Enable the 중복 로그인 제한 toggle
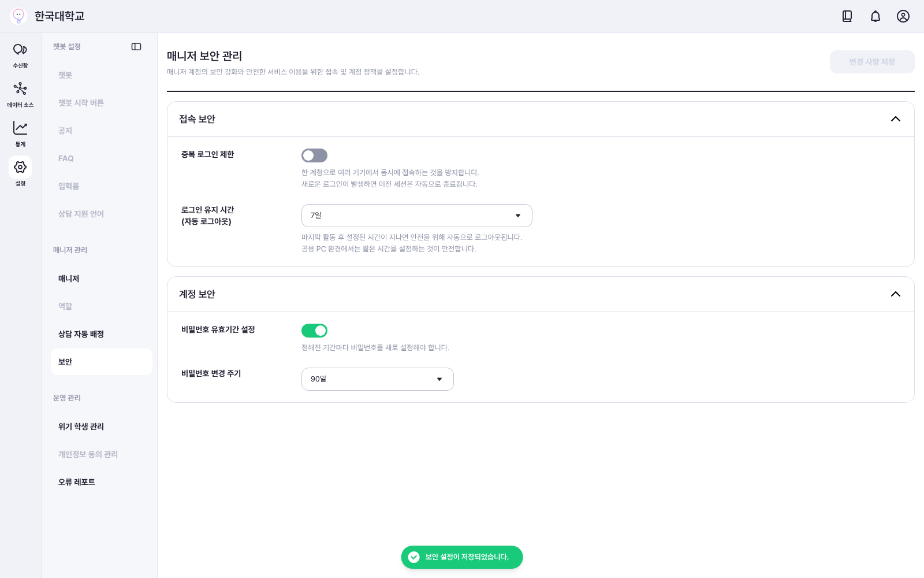924x578 pixels. pos(314,155)
